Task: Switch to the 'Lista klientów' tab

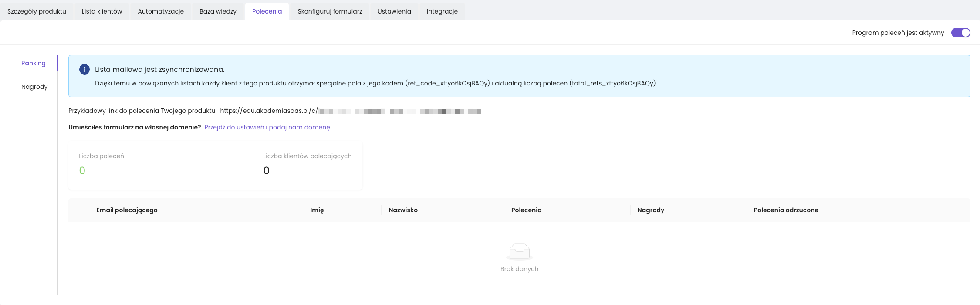Action: (102, 11)
